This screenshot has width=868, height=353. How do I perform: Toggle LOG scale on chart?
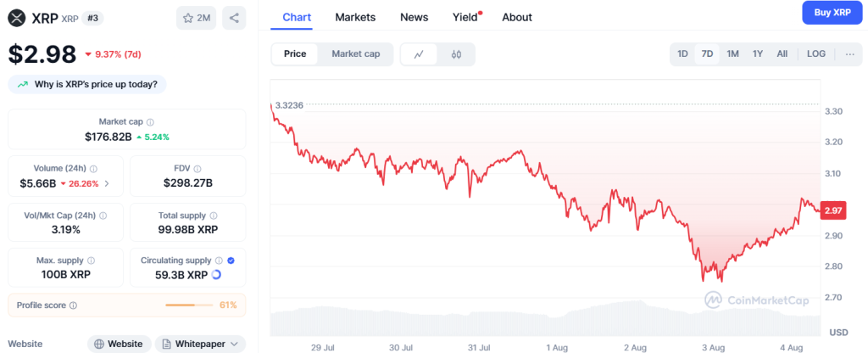(x=815, y=54)
